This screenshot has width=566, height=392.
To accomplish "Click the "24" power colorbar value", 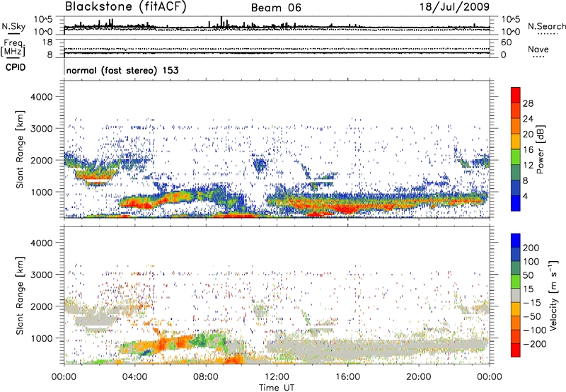I will [528, 119].
